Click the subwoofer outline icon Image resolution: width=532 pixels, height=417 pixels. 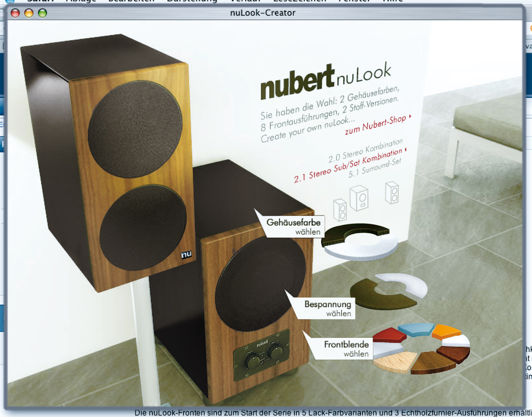359,198
